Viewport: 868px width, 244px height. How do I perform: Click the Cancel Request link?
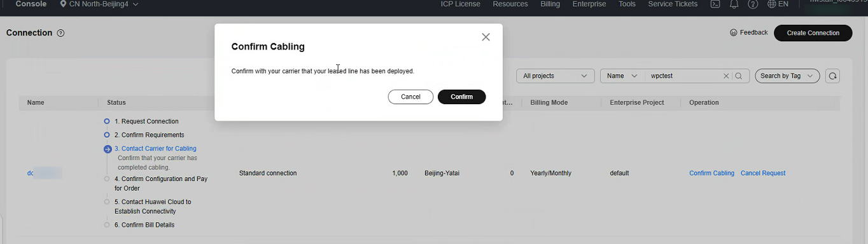[x=763, y=173]
